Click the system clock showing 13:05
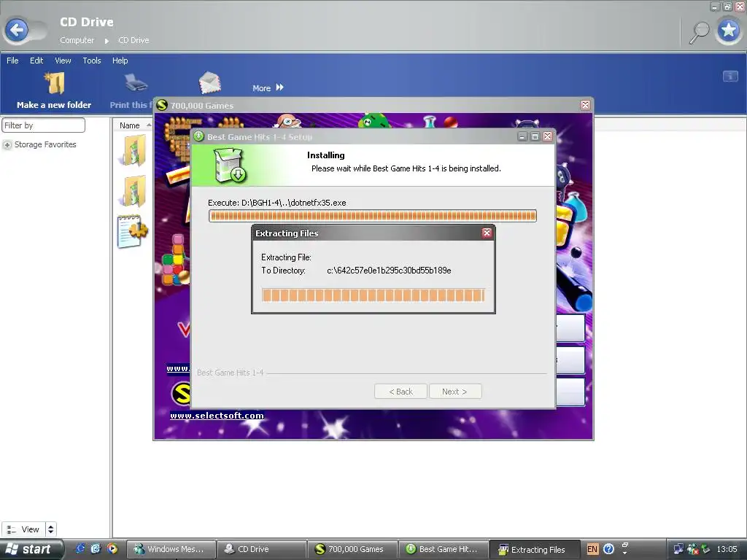The width and height of the screenshot is (747, 560). coord(727,549)
